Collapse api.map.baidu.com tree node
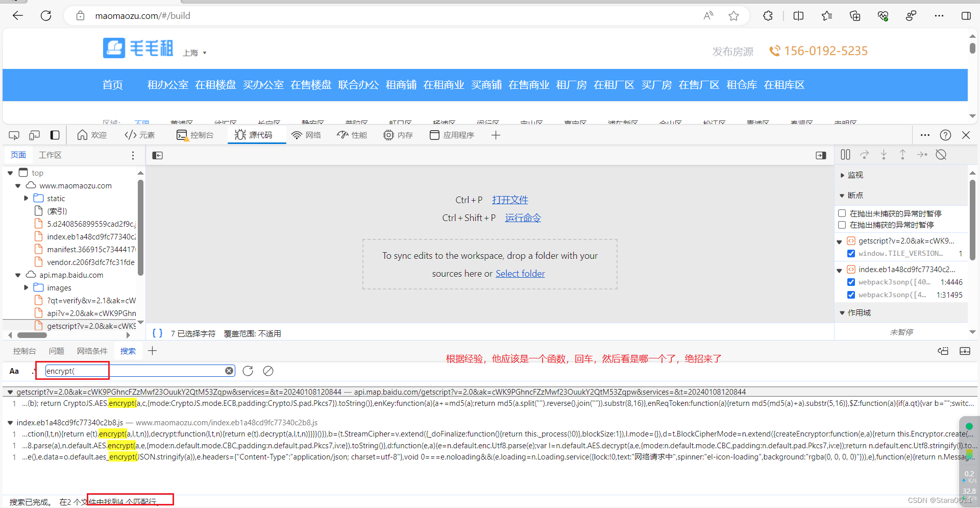980x508 pixels. tap(18, 275)
